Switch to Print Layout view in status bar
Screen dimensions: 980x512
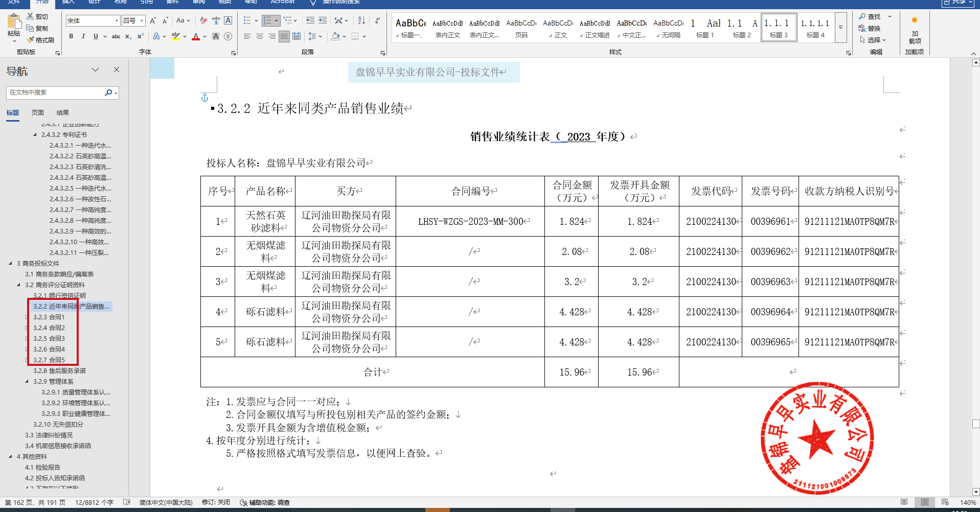925,502
